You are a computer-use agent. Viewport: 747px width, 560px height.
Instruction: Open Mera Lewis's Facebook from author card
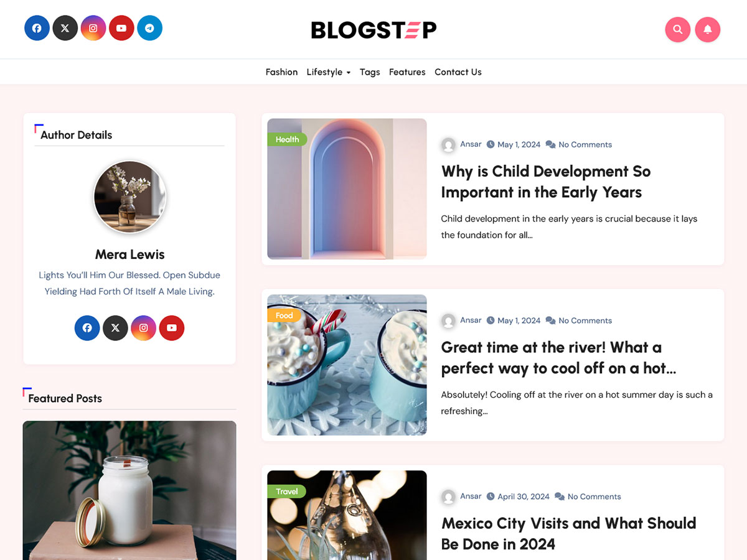tap(87, 328)
